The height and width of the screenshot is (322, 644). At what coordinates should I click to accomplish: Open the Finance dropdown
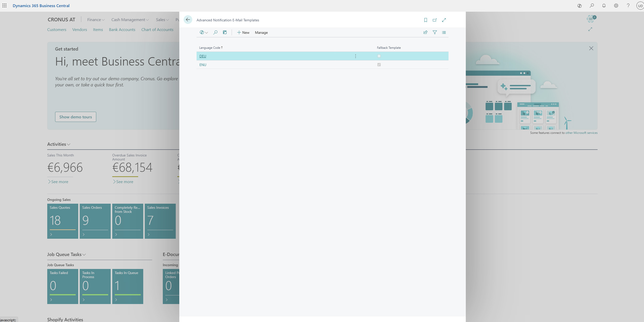pyautogui.click(x=95, y=20)
